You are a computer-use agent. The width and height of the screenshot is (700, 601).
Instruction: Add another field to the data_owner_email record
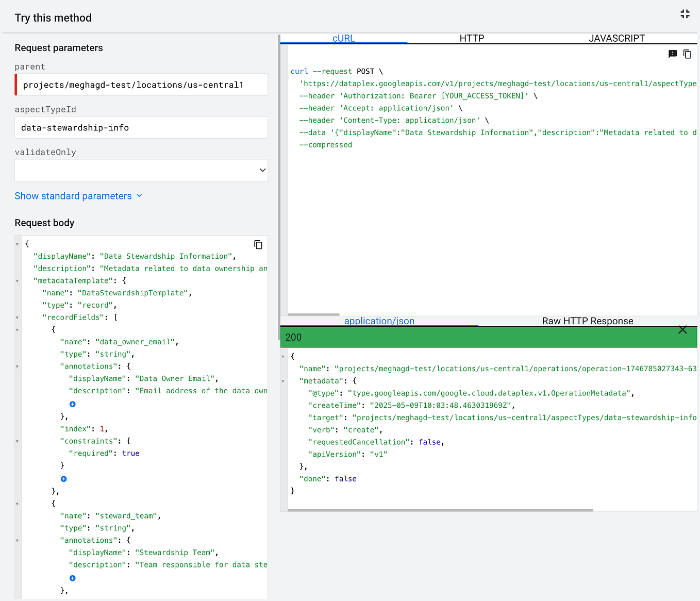click(x=63, y=479)
